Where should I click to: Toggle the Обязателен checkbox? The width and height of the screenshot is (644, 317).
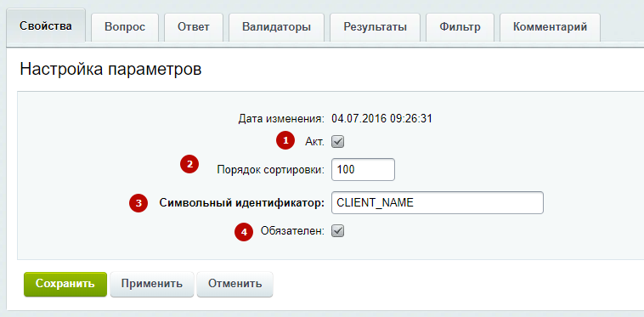tap(337, 231)
